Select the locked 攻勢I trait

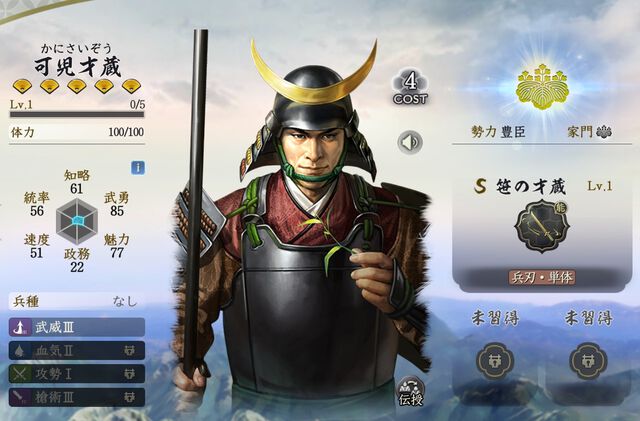77,374
